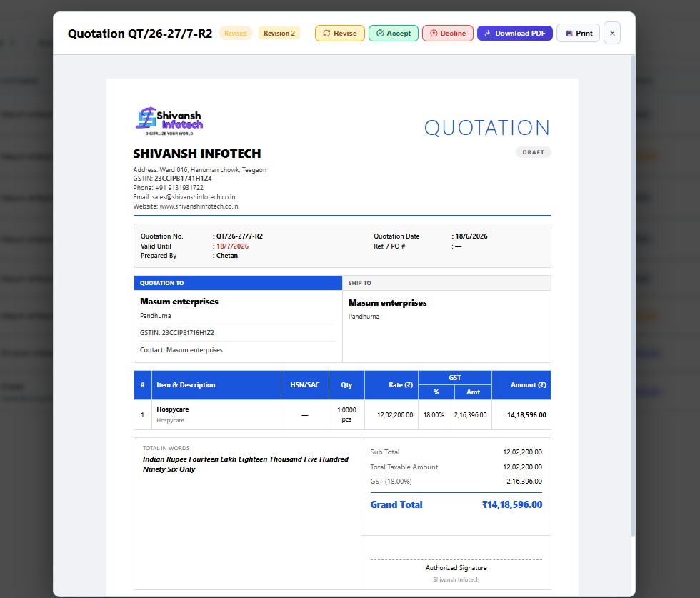700x598 pixels.
Task: Click Prepared By name Chetan
Action: [227, 256]
